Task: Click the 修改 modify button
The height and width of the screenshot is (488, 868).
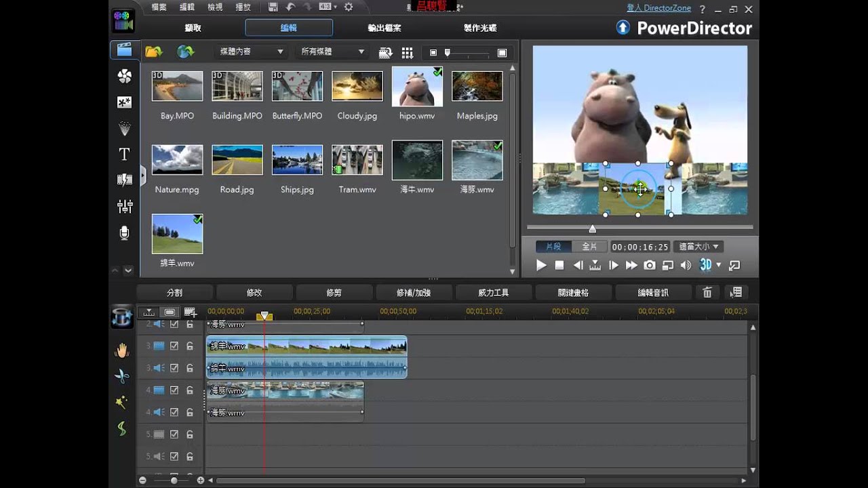Action: pos(254,293)
